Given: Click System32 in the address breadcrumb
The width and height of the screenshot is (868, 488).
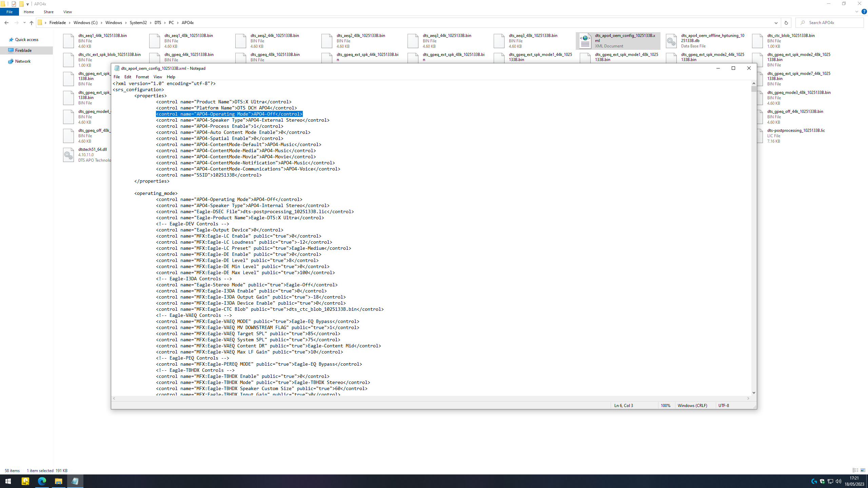Looking at the screenshot, I should [x=138, y=23].
